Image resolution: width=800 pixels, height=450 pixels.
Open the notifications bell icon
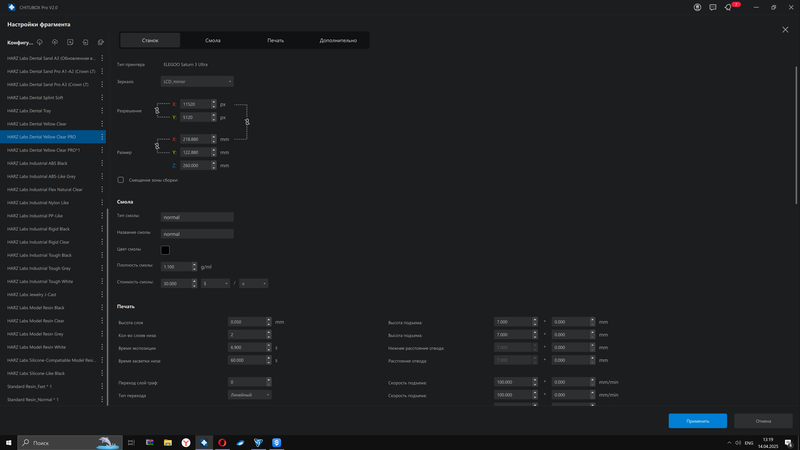coord(727,6)
